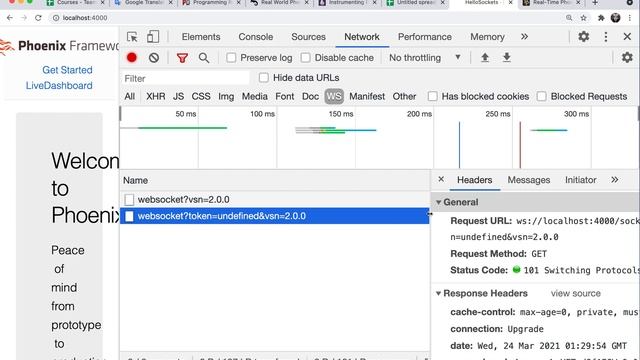This screenshot has height=360, width=640.
Task: Open the Initiator tab
Action: tap(580, 180)
